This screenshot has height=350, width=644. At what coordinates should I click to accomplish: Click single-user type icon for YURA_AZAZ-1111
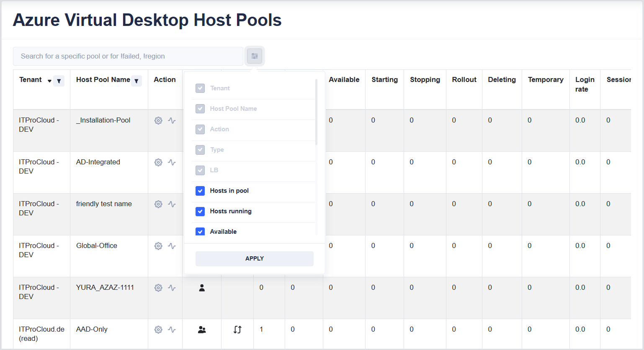point(202,288)
